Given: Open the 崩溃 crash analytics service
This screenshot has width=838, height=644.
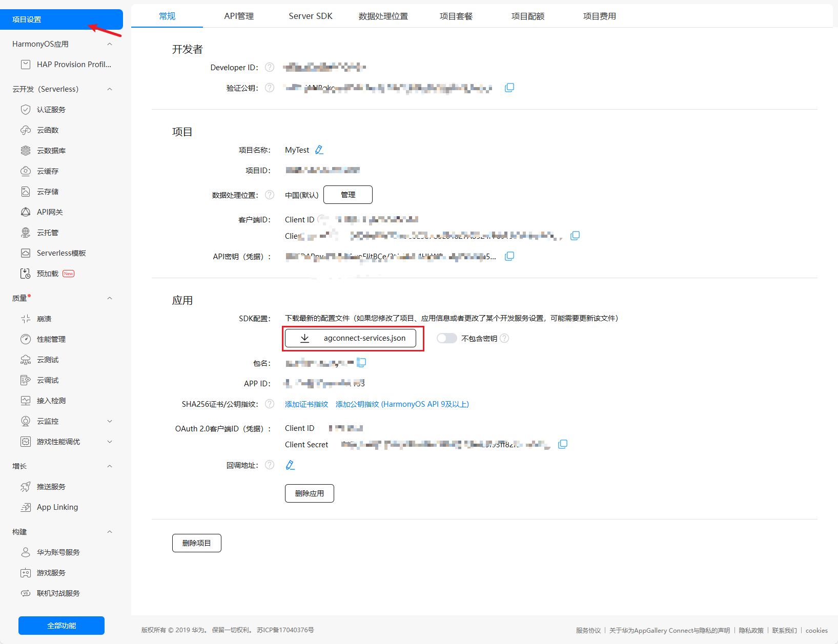Looking at the screenshot, I should coord(44,318).
